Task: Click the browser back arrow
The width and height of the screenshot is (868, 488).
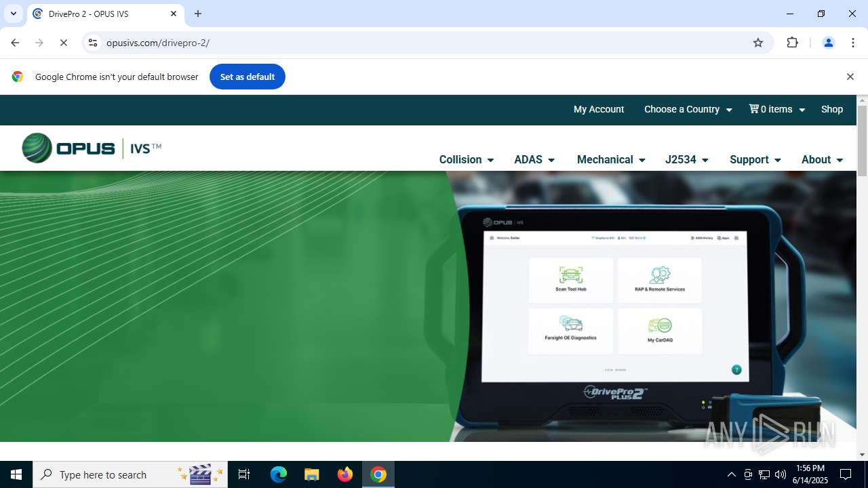Action: pyautogui.click(x=15, y=43)
